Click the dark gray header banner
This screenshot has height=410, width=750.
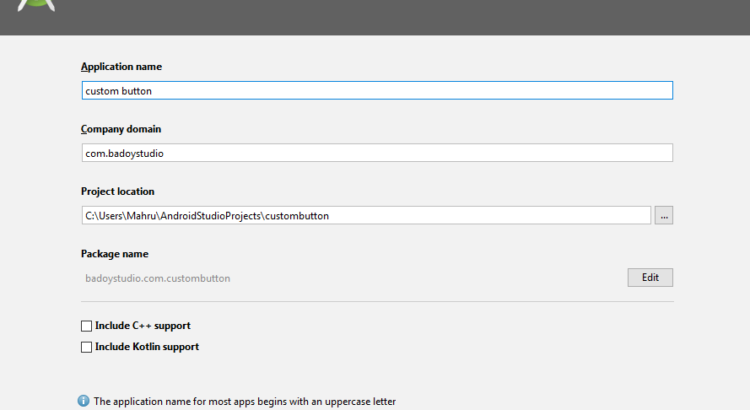coord(400,17)
